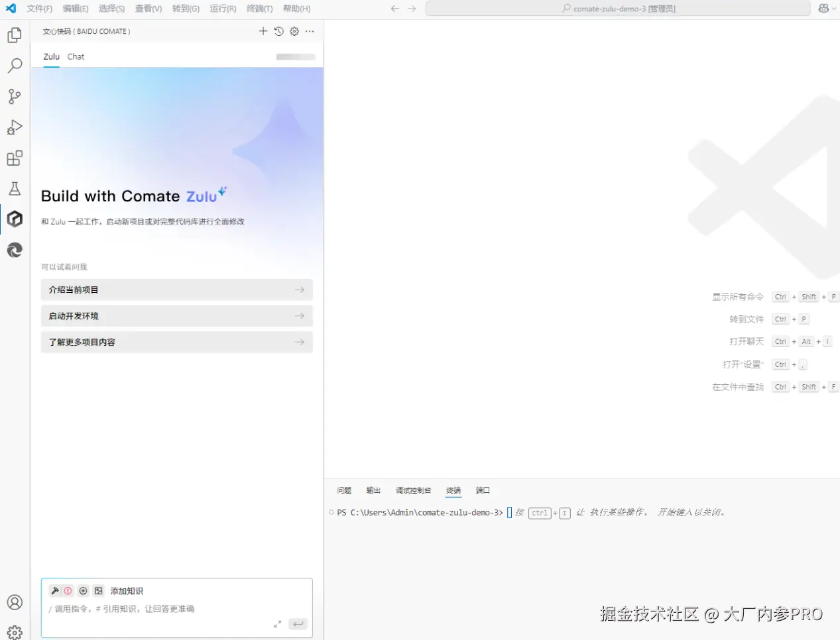Viewport: 840px width, 640px height.
Task: Click the 转到文件 shortcut hint
Action: [747, 319]
